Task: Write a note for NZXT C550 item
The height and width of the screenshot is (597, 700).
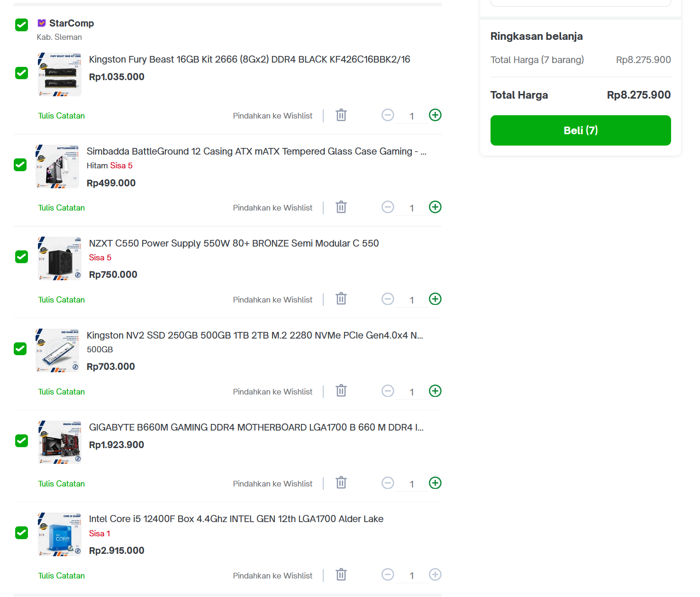Action: pos(61,300)
